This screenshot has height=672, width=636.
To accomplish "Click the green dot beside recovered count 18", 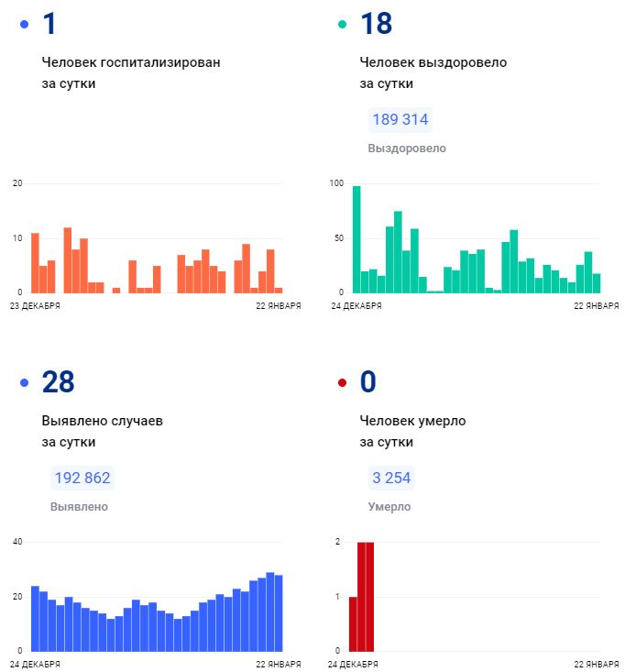I will tap(342, 25).
